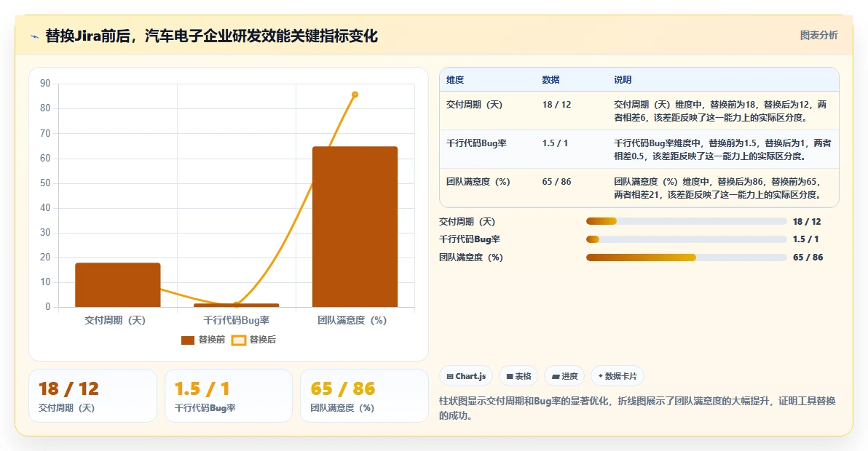Click the 数据 column header
The width and height of the screenshot is (868, 451).
click(551, 80)
